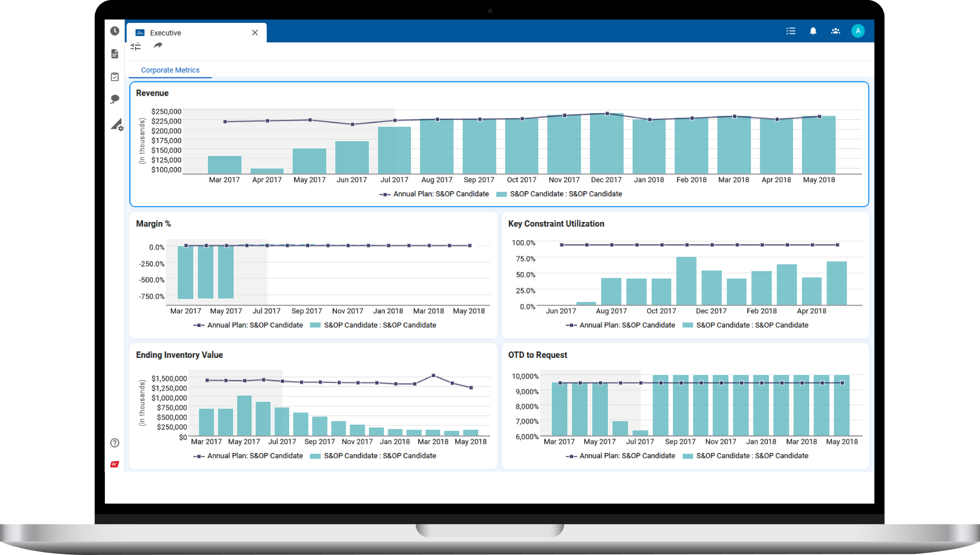Click the scenario settings triangle-gear icon
Screen dimensions: 980x555
coord(116,124)
